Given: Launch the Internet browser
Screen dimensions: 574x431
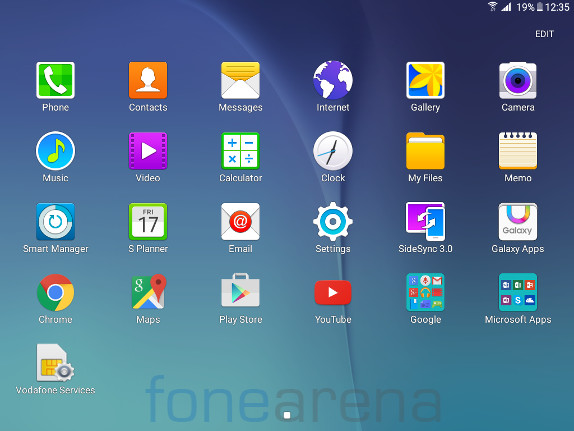Looking at the screenshot, I should coord(333,80).
